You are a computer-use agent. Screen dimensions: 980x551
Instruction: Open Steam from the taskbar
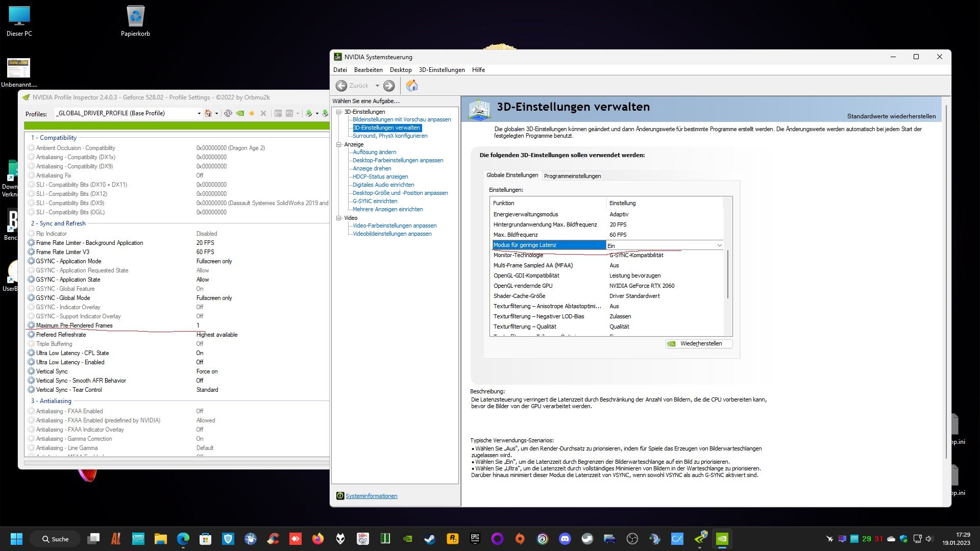tap(430, 539)
